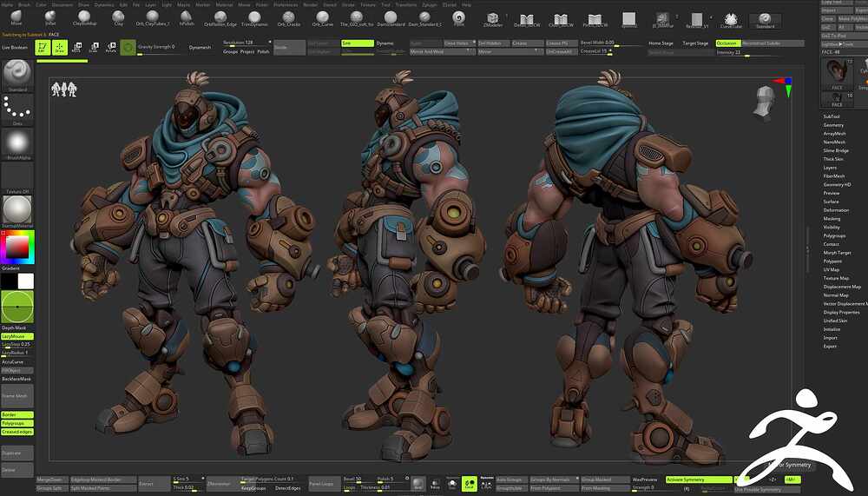Select the OrbFlatten_Edge brush
The width and height of the screenshot is (868, 496).
point(220,17)
